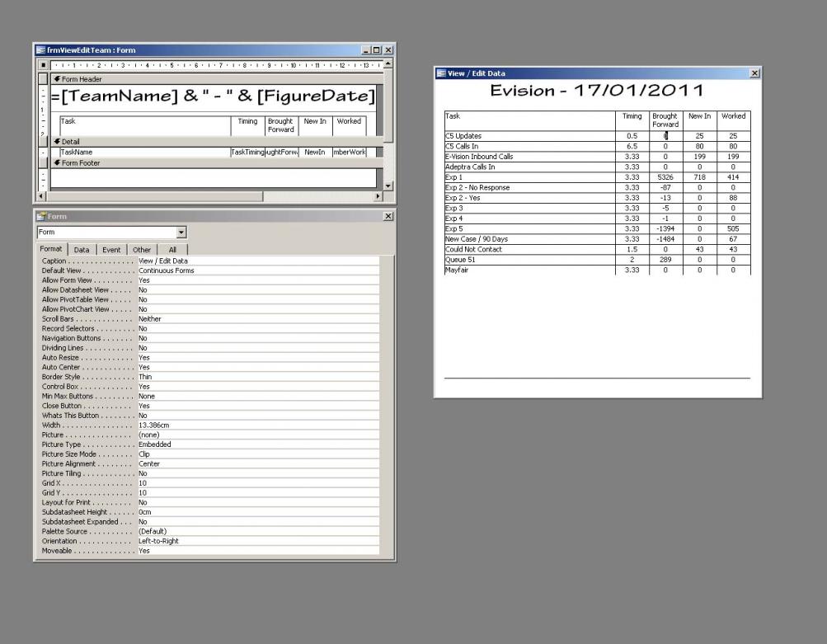Click the Dividing Lines property value
The width and height of the screenshot is (827, 644).
(258, 348)
